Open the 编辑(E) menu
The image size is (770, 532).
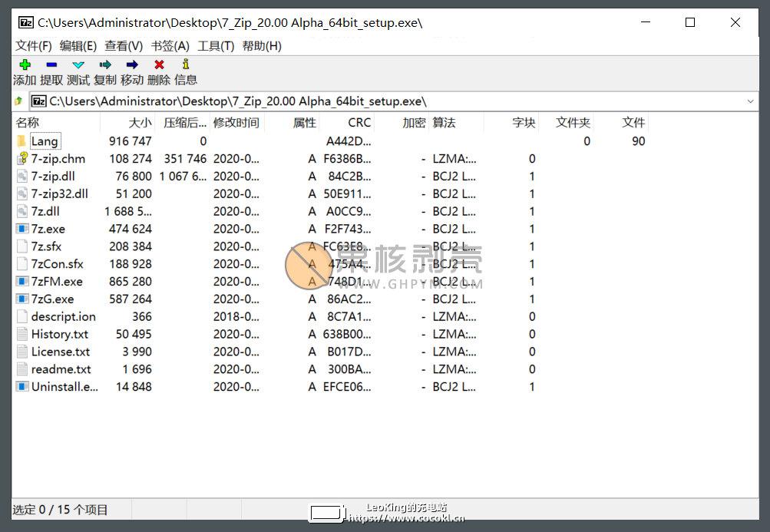78,46
